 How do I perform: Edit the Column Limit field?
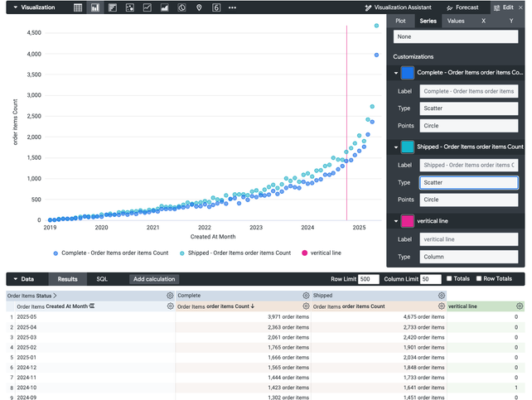(x=431, y=279)
